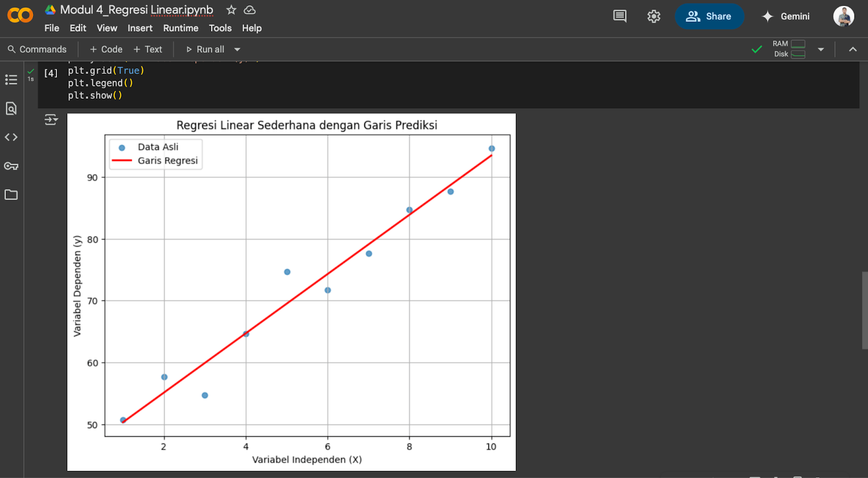Viewport: 868px width, 478px height.
Task: Open the comments panel icon
Action: click(x=620, y=16)
